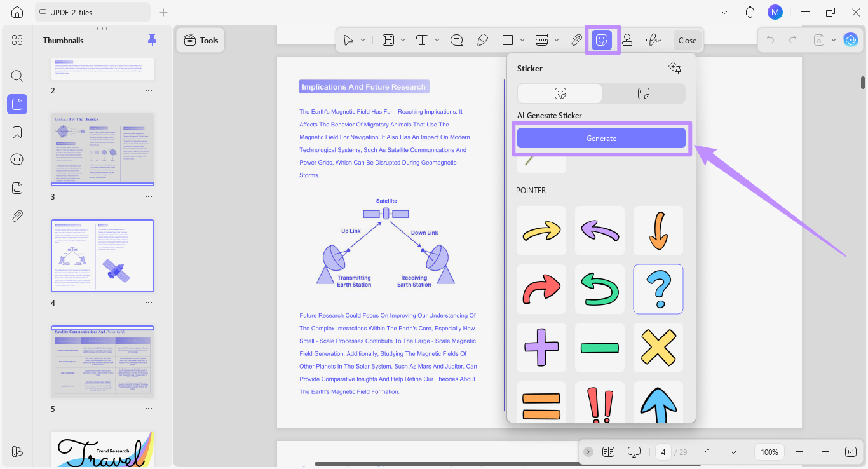The height and width of the screenshot is (469, 868).
Task: Expand the Save options dropdown arrow
Action: [834, 40]
